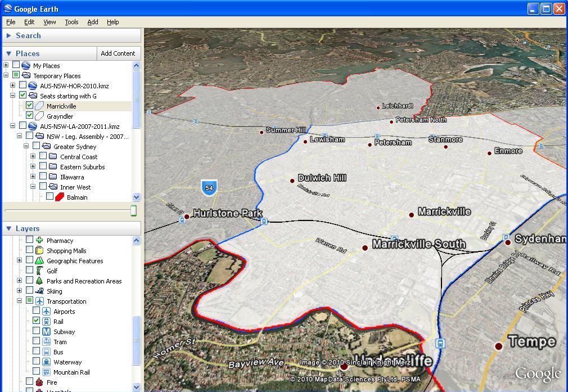The image size is (568, 392).
Task: Click the Transportation airplane icon
Action: 39,301
